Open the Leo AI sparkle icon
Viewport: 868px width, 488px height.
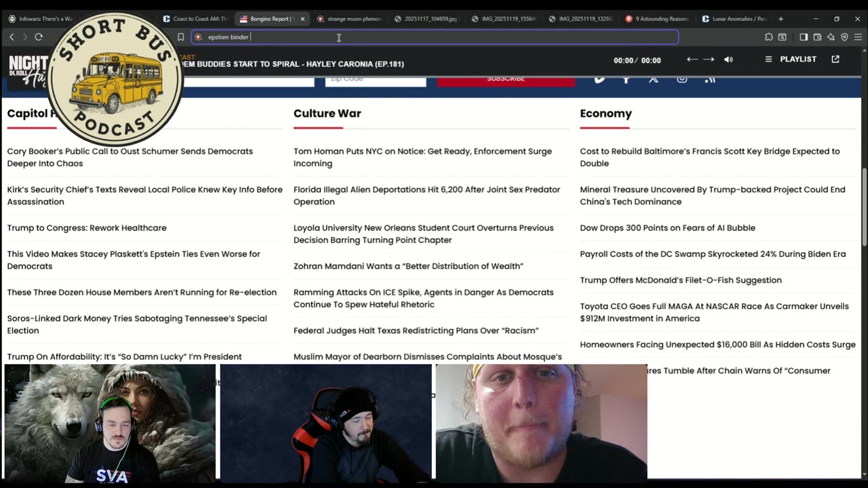[x=831, y=37]
